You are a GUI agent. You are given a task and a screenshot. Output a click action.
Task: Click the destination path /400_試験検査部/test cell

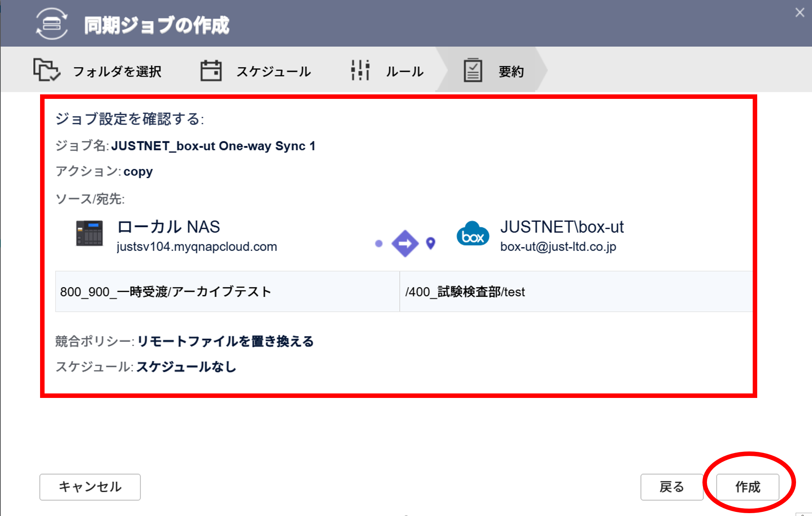pos(576,292)
